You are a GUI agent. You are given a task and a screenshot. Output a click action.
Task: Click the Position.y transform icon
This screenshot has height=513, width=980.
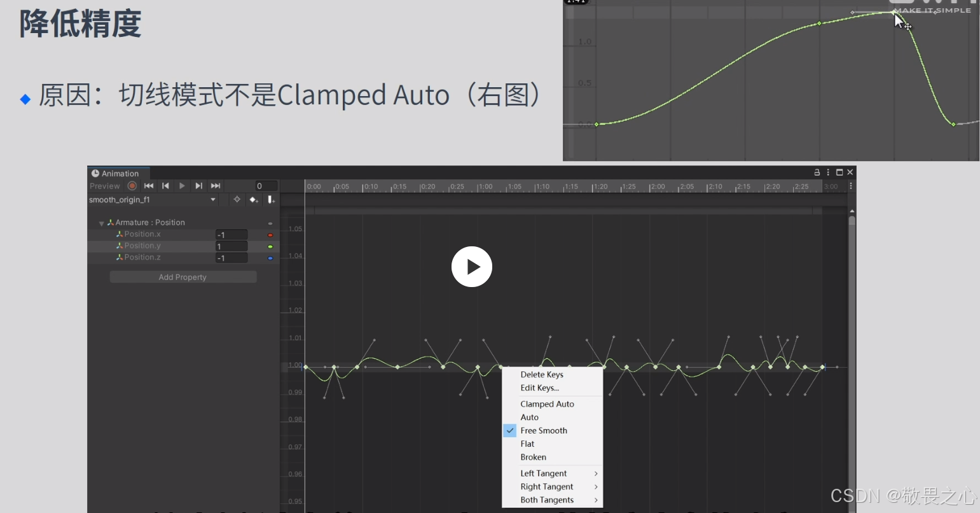tap(120, 246)
